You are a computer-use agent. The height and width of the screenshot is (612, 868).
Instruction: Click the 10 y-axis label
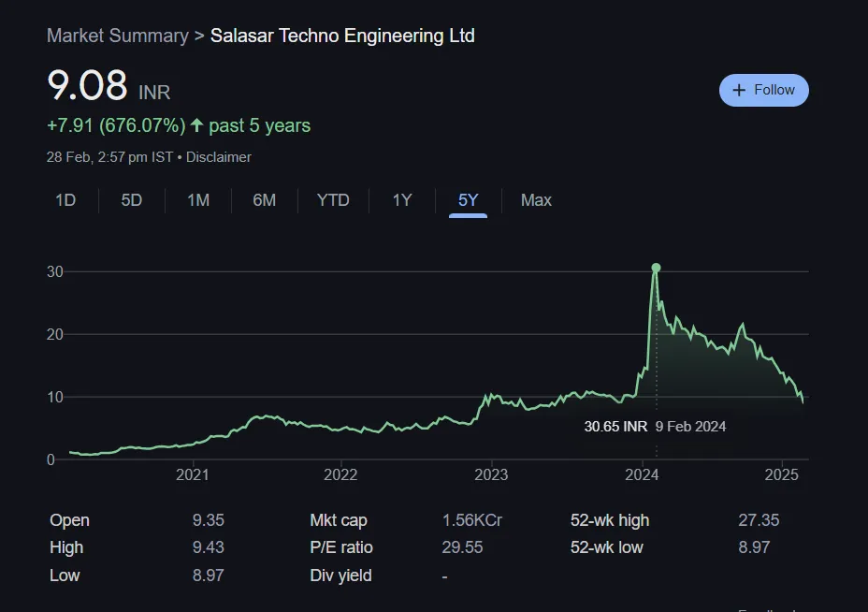(55, 397)
